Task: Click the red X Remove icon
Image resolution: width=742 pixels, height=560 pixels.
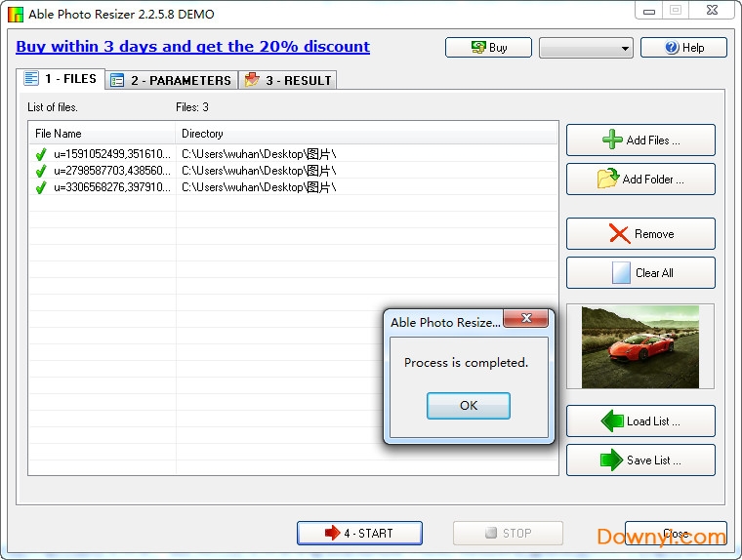Action: [x=619, y=234]
